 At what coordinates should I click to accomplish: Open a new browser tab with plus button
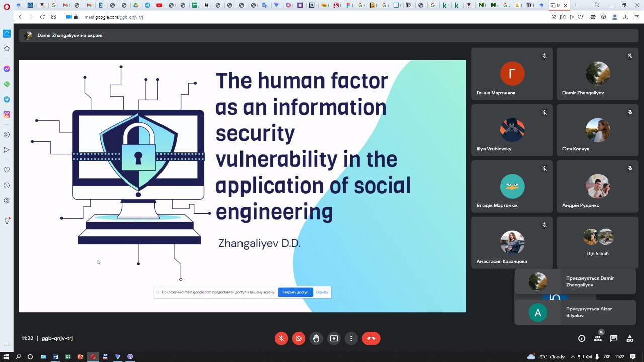[575, 5]
